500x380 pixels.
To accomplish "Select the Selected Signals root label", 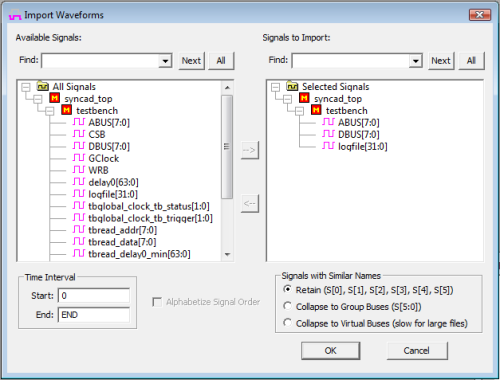I will [336, 87].
